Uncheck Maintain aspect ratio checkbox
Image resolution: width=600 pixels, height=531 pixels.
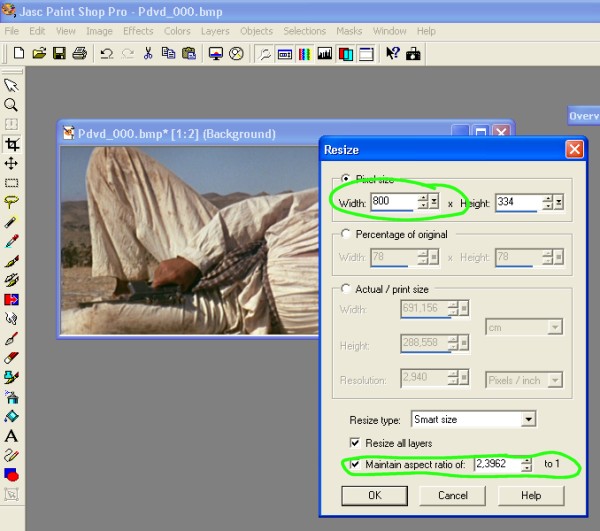[x=356, y=465]
